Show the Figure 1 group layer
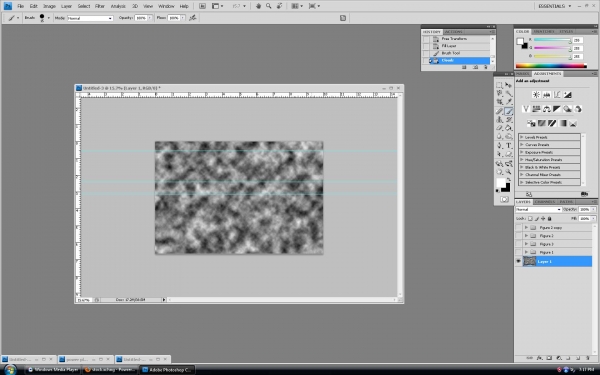Viewport: 600px width, 375px height. [518, 252]
